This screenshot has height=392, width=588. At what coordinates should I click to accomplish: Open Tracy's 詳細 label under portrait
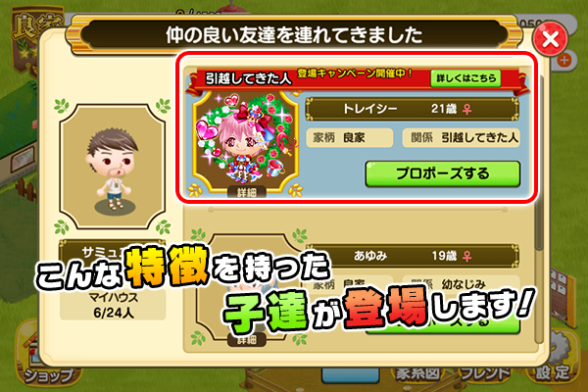pyautogui.click(x=246, y=192)
